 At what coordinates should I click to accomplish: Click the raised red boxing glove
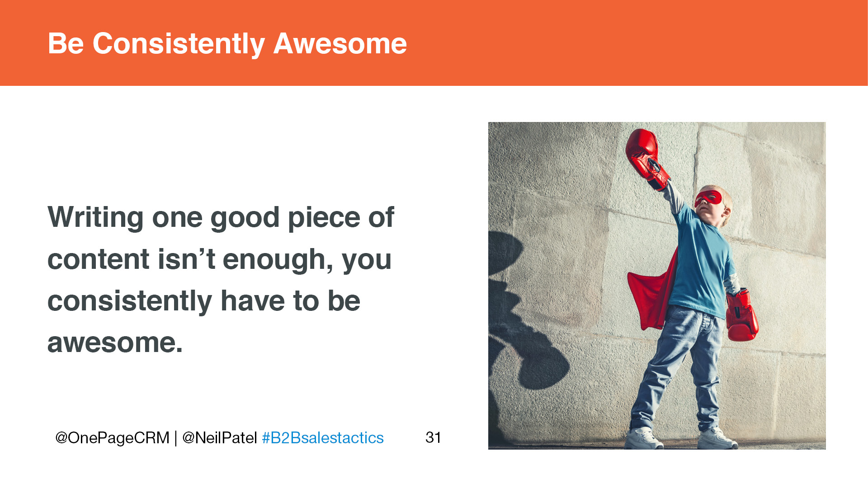coord(646,158)
